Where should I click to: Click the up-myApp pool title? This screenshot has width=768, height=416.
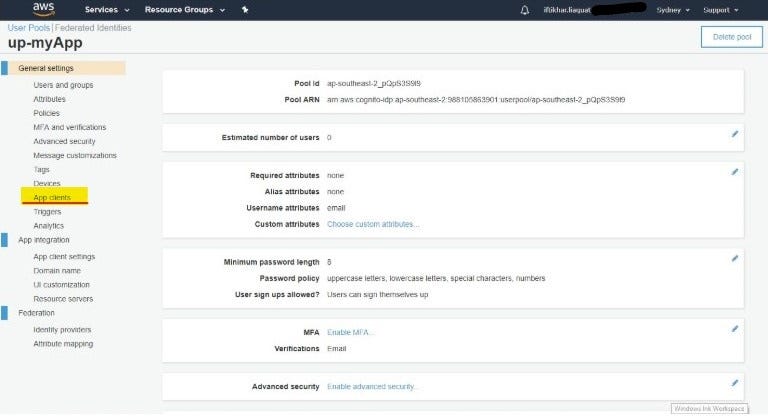(45, 43)
